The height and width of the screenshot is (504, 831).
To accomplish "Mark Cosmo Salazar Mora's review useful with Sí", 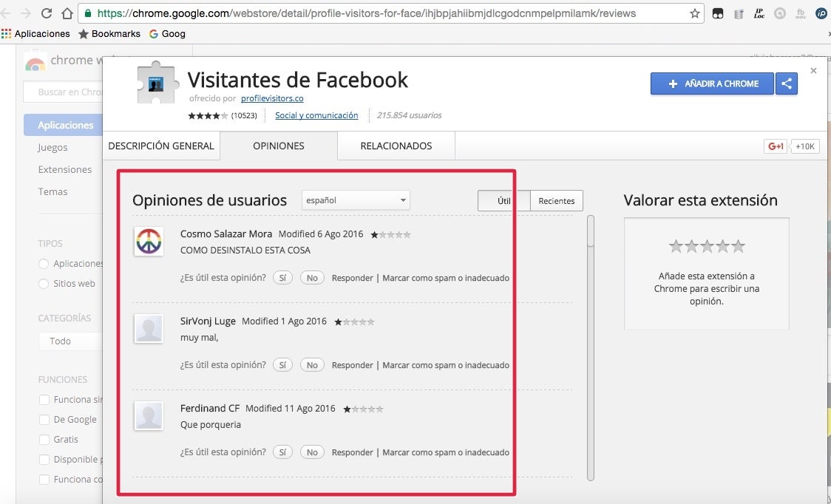I will pos(282,278).
